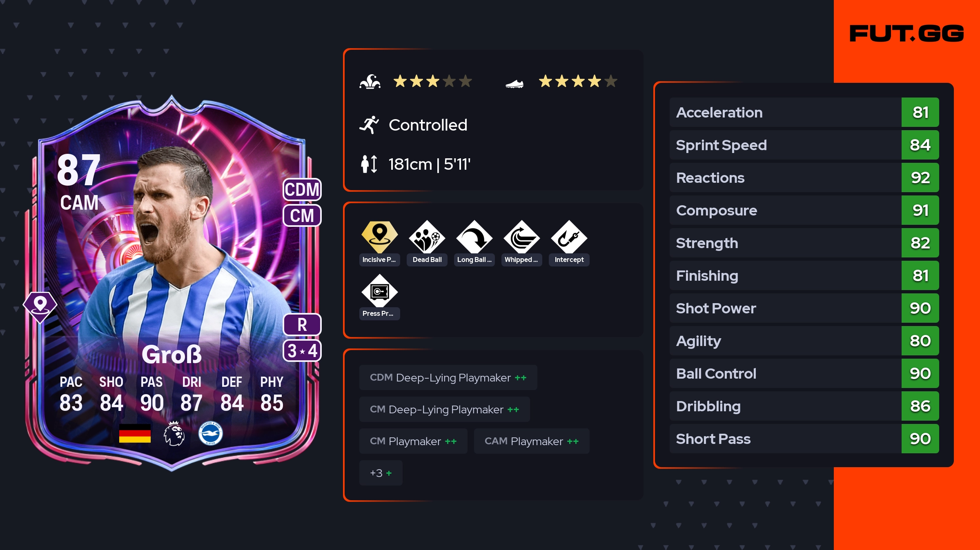Click the Long Ball playstyle icon
This screenshot has width=980, height=550.
click(474, 237)
